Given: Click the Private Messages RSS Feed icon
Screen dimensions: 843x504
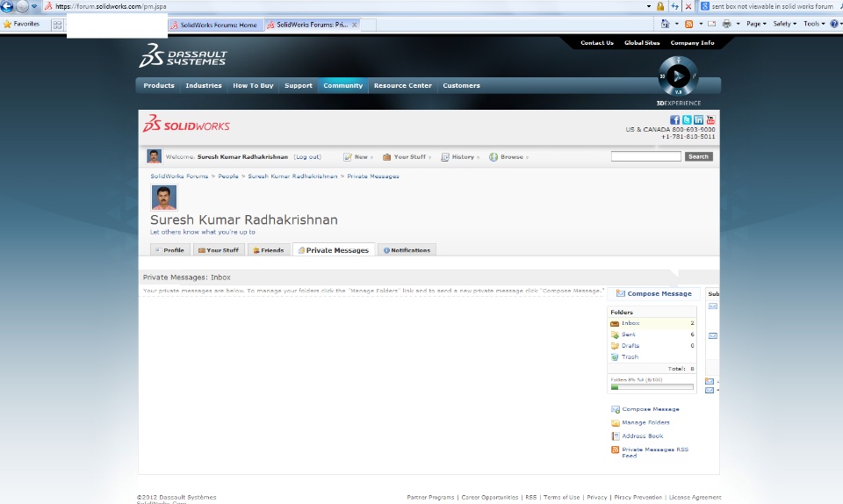Looking at the screenshot, I should [615, 450].
